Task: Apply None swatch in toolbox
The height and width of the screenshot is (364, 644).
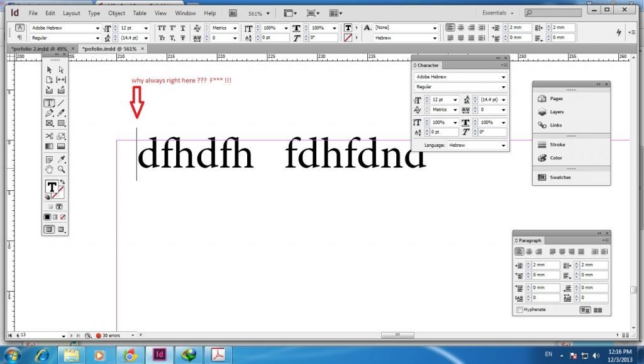Action: pos(63,217)
